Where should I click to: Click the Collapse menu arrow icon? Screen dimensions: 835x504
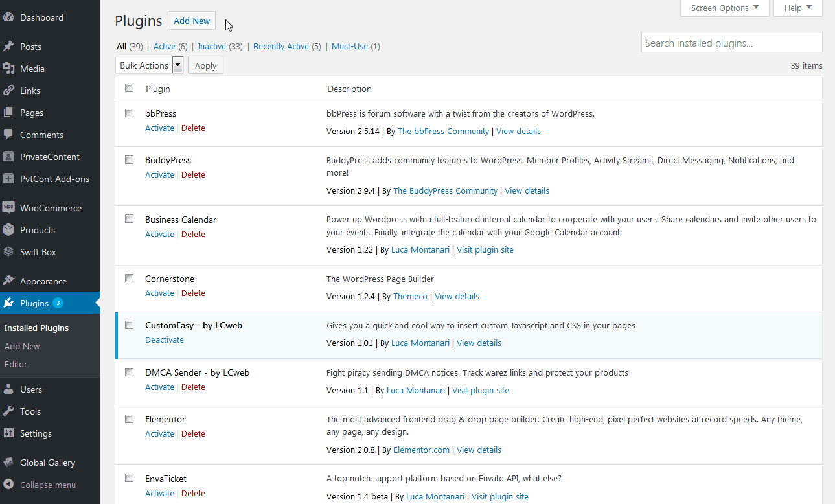[x=8, y=485]
